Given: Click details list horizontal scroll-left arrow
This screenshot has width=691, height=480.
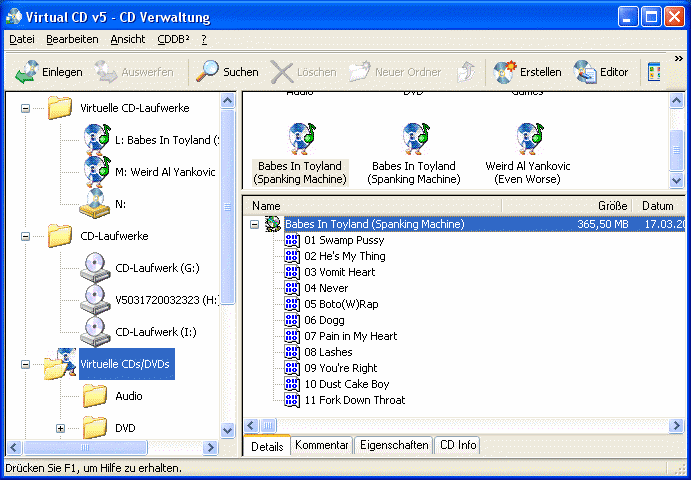Looking at the screenshot, I should tap(252, 425).
